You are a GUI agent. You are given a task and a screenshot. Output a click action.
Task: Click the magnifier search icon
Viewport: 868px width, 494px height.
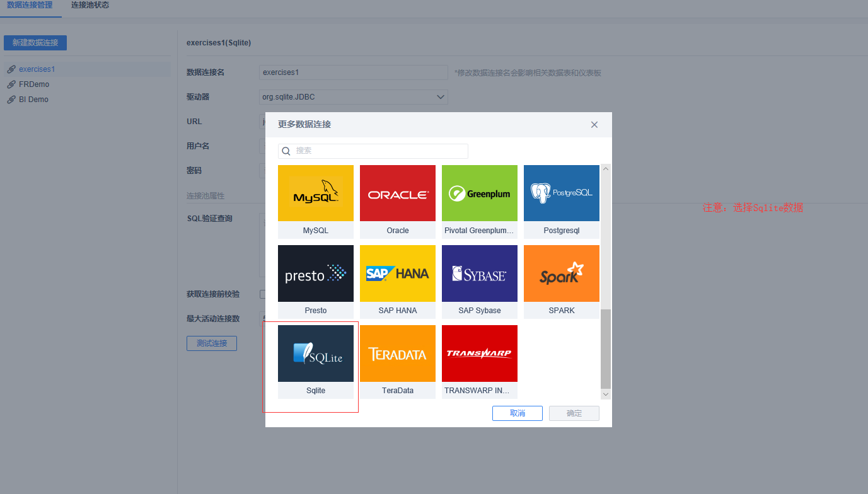286,151
